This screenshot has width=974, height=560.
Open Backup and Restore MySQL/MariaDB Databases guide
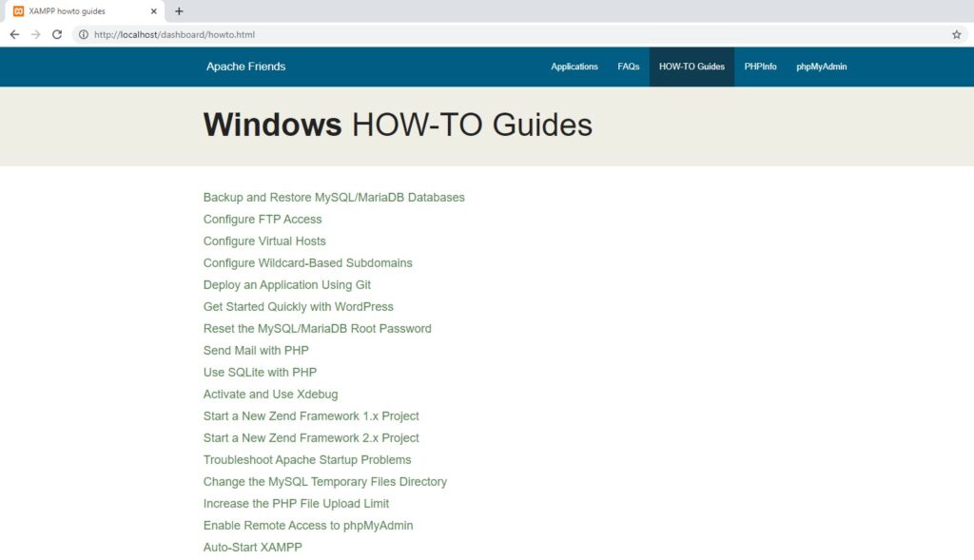tap(334, 198)
